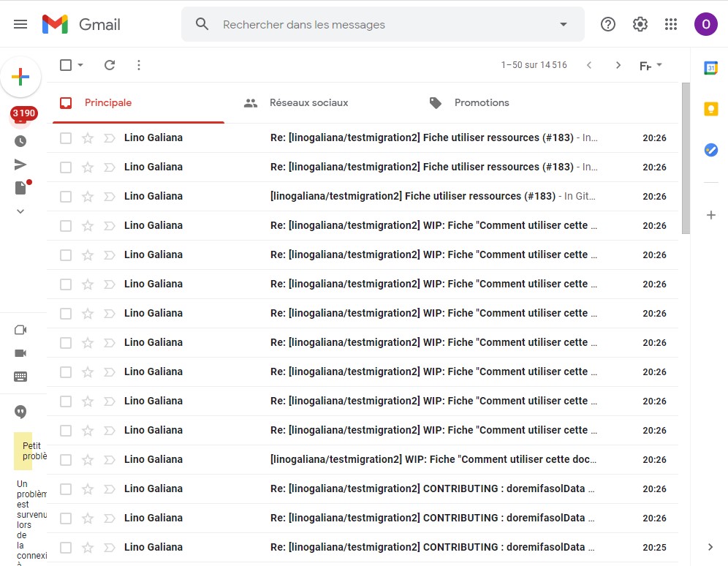728x566 pixels.
Task: Click the vertical scrollbar of the message list
Action: [x=686, y=158]
